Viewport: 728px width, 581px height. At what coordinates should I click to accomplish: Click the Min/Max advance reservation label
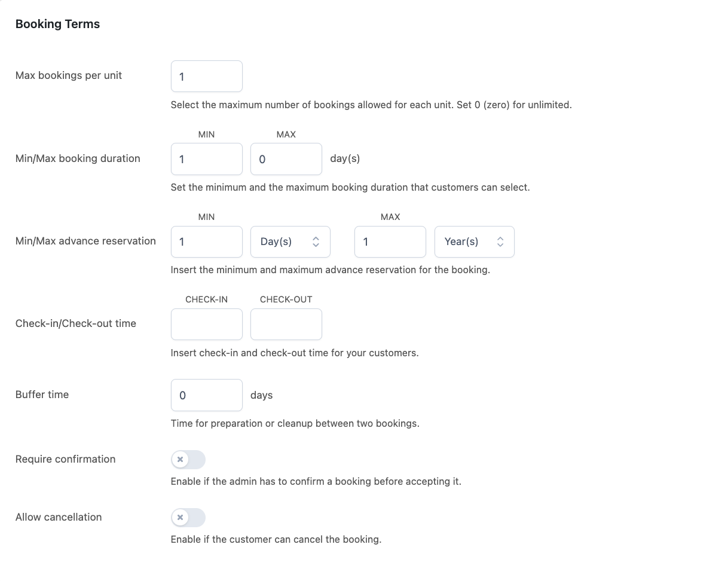click(x=85, y=241)
